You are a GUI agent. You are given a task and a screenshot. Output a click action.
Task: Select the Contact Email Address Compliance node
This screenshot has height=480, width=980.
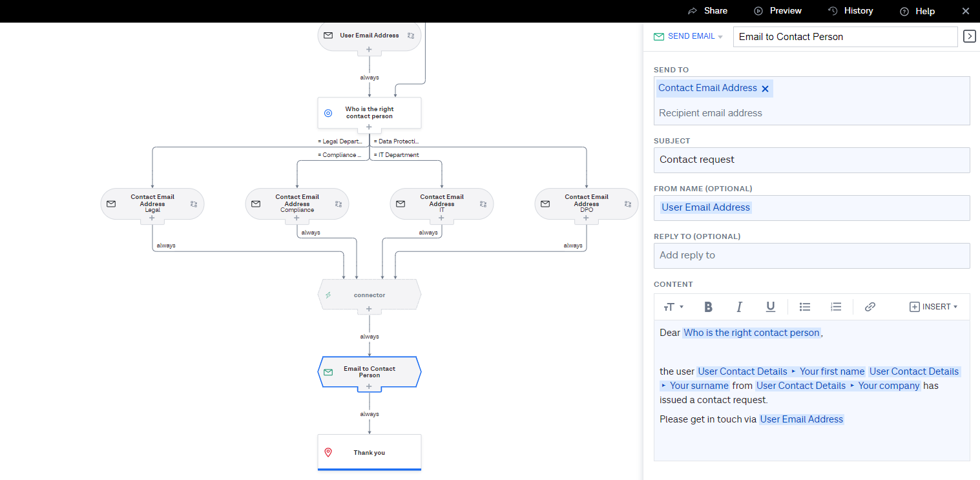(x=297, y=204)
